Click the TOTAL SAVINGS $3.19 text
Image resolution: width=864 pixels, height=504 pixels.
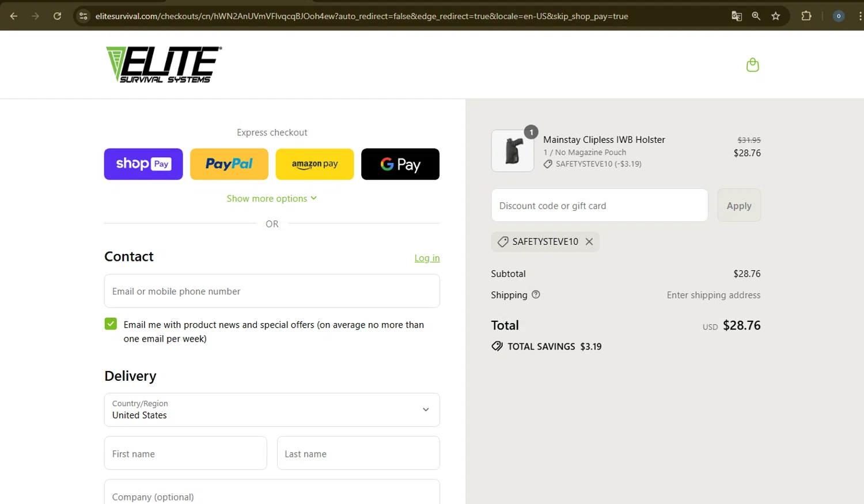(x=547, y=346)
